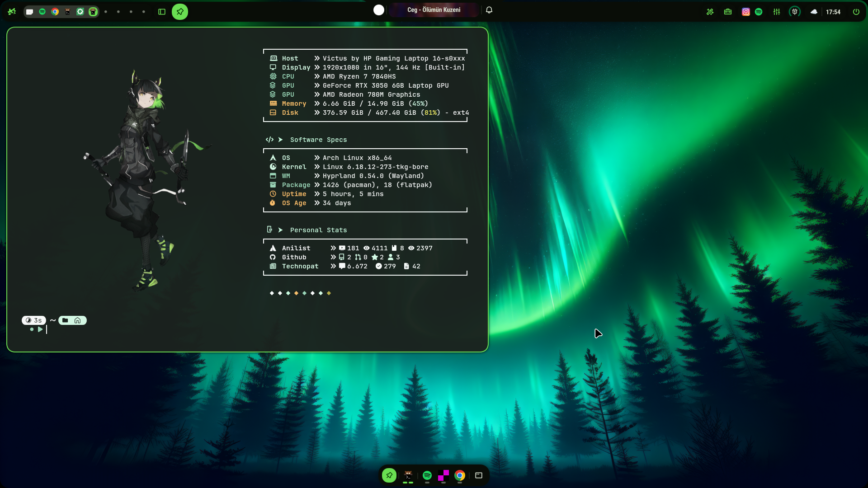This screenshot has height=488, width=868.
Task: Launch Chrome from the bottom dock
Action: [x=460, y=475]
